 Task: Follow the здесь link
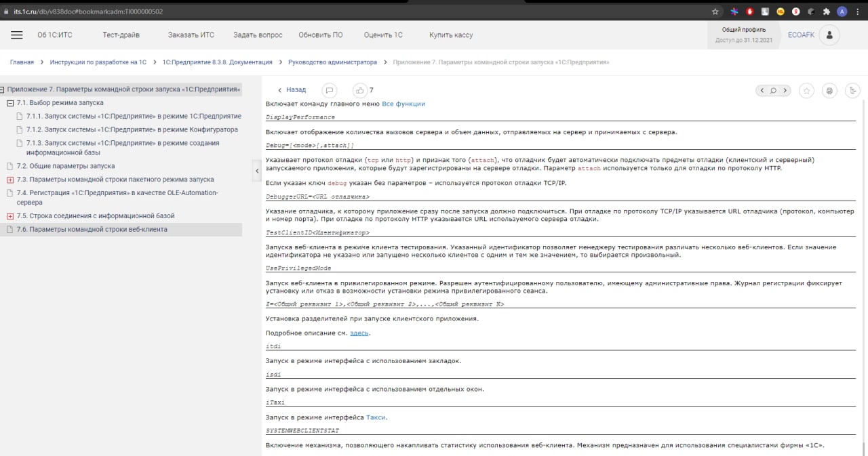(360, 333)
